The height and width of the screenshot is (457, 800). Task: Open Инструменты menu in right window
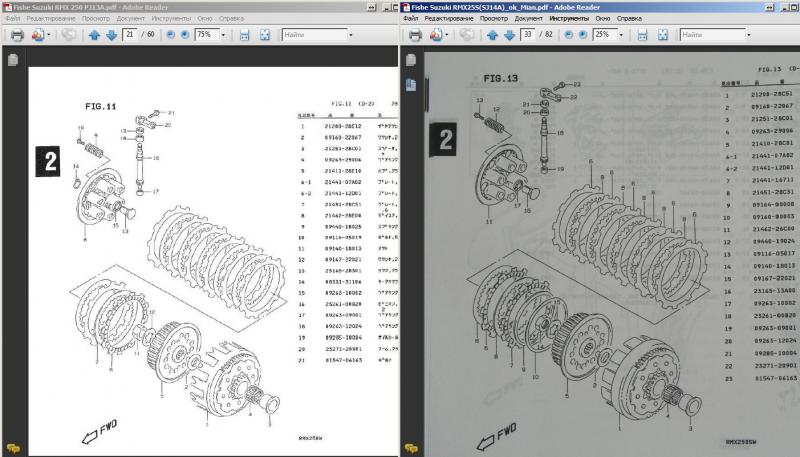point(569,18)
